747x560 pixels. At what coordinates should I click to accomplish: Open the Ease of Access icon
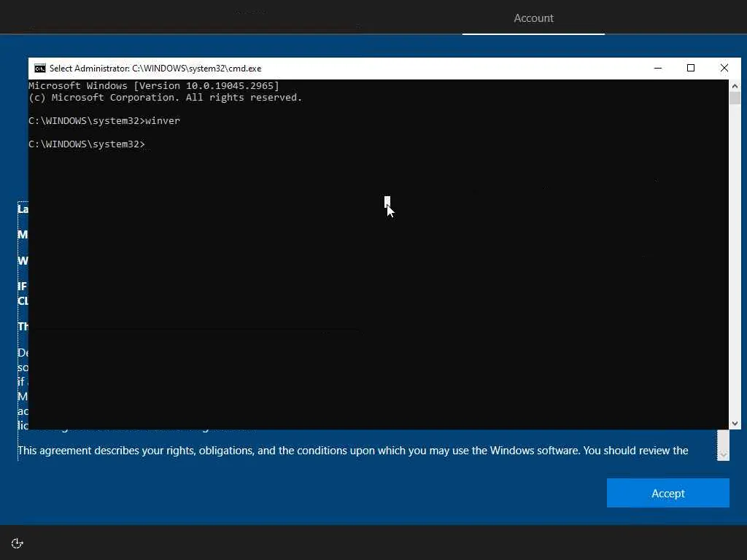pos(18,542)
